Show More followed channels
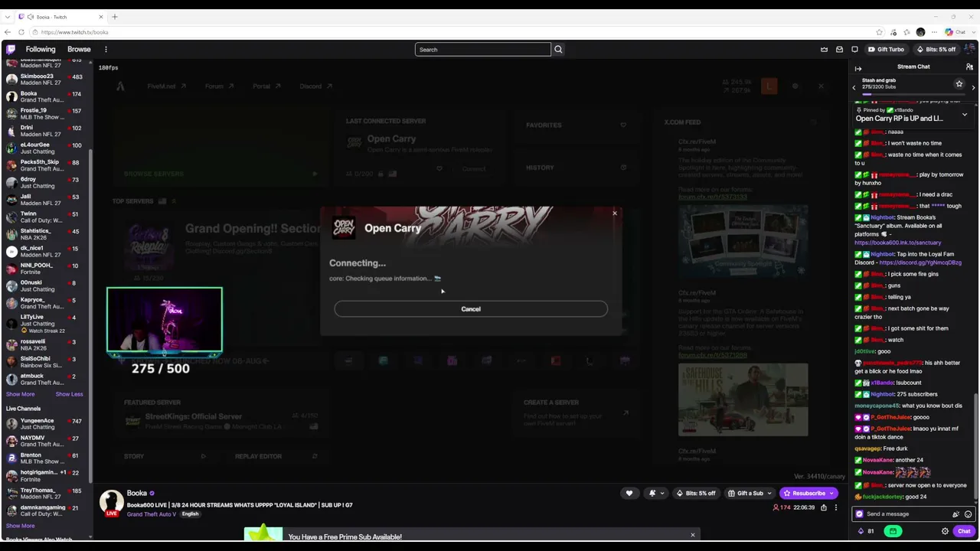 pyautogui.click(x=20, y=394)
